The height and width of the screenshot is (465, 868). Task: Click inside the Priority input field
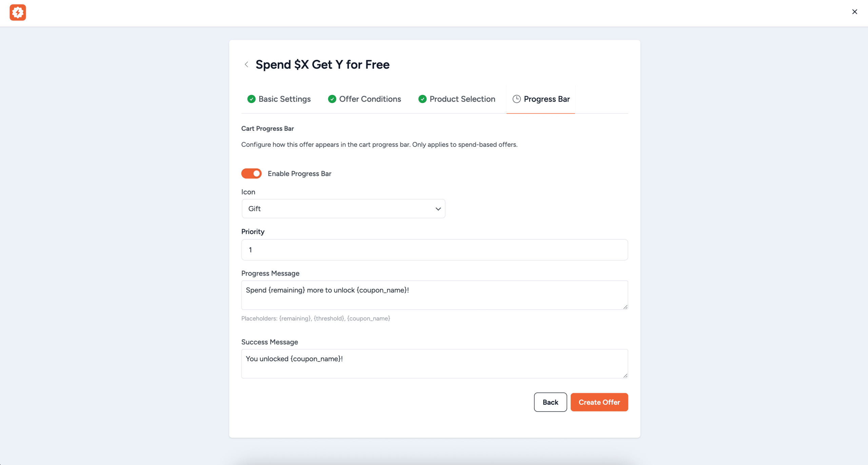434,250
